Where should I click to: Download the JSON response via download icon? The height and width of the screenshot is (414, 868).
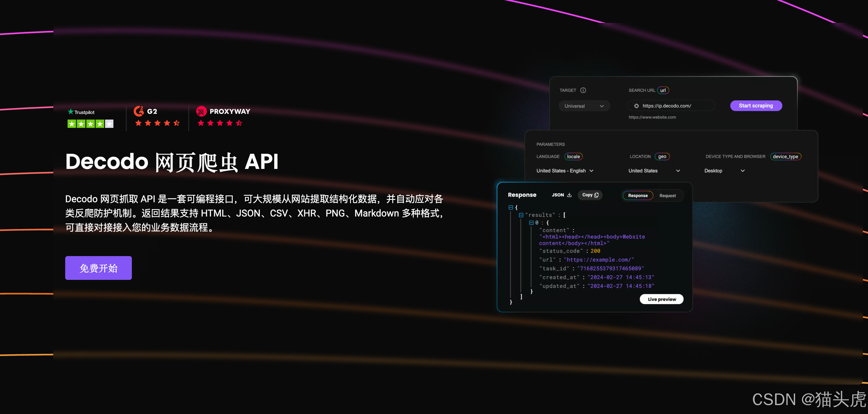569,195
